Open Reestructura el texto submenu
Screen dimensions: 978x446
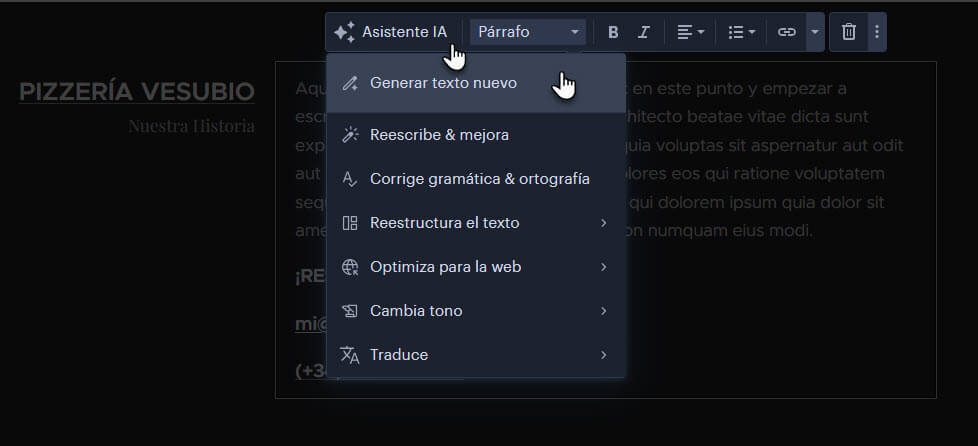(x=476, y=223)
